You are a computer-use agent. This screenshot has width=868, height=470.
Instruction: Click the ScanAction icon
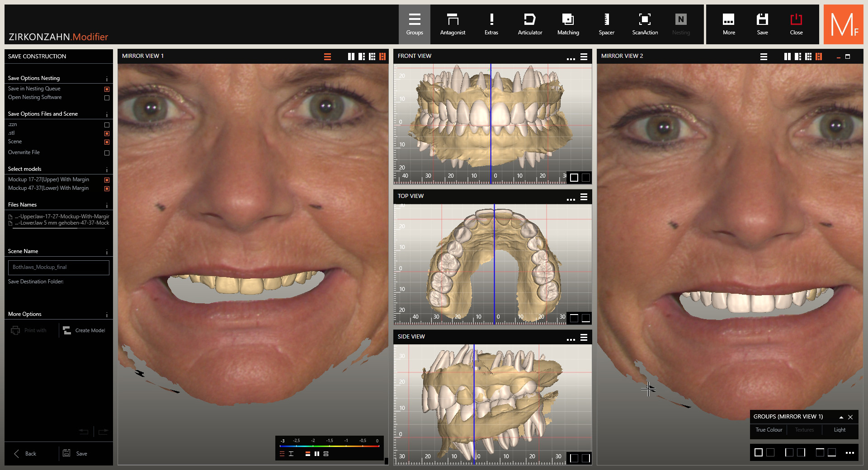645,24
